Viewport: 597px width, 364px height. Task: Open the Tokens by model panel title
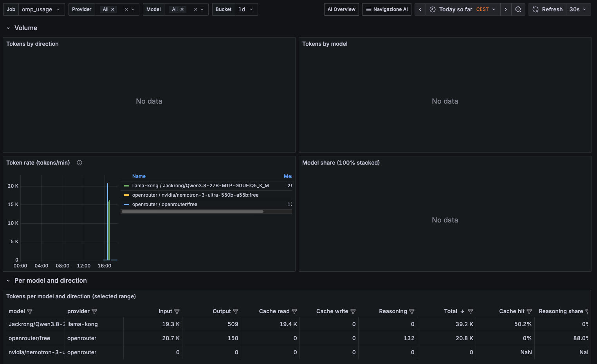(325, 44)
